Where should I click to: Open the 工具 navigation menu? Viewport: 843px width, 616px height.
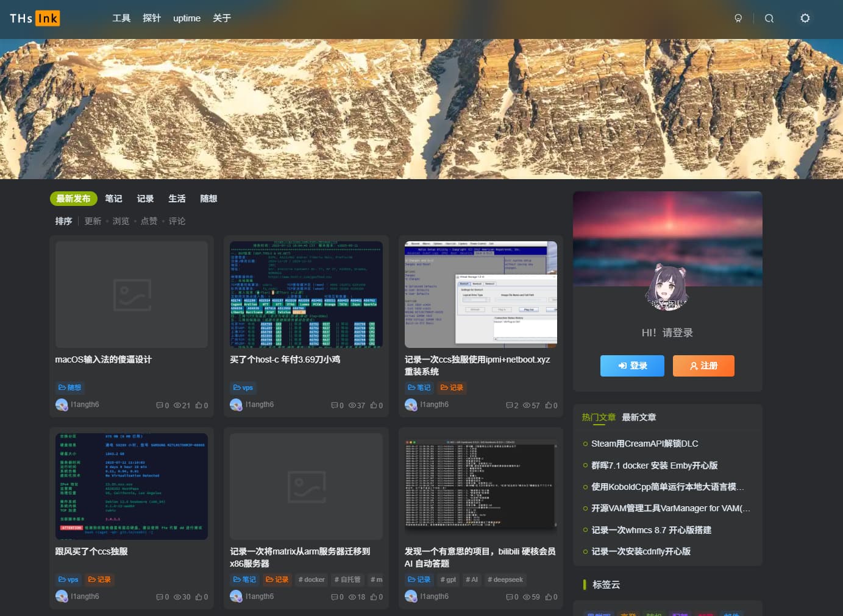[x=121, y=18]
